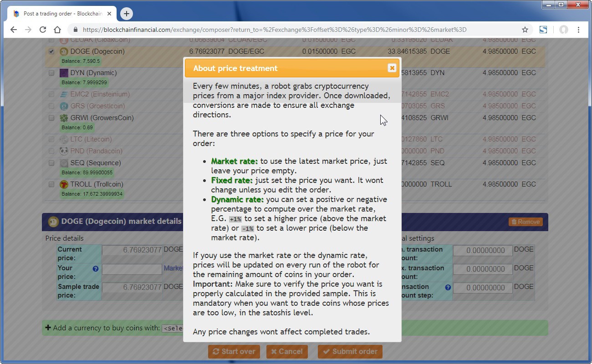Uncheck the DOGE (Dogecoin) checkbox

[51, 51]
